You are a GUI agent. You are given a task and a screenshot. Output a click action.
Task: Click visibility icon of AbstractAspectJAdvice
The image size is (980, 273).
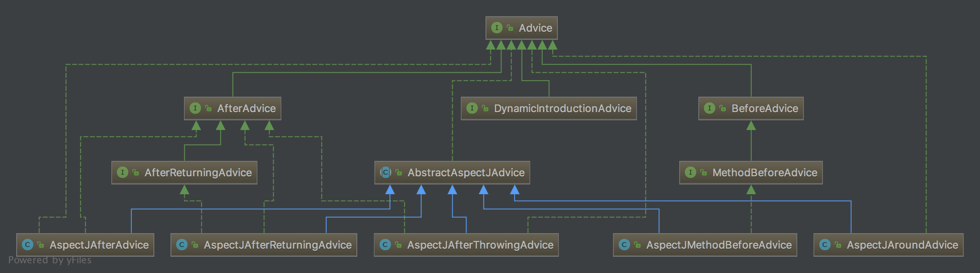coord(399,172)
